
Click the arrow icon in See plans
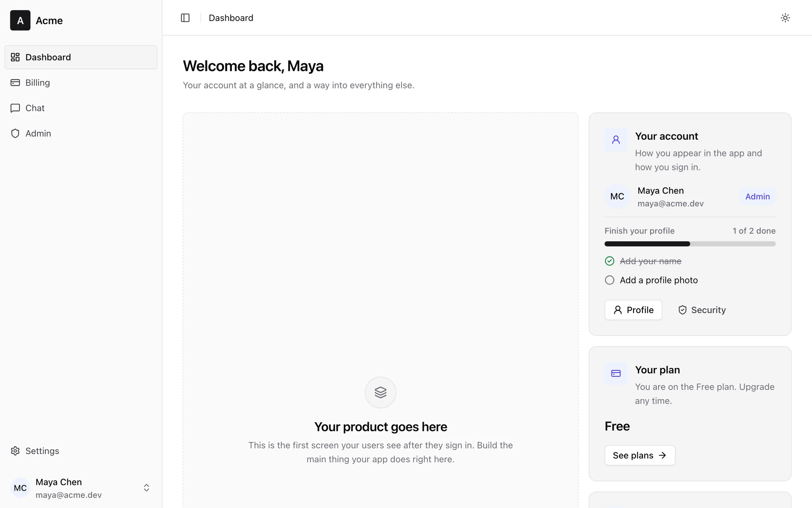click(x=662, y=455)
